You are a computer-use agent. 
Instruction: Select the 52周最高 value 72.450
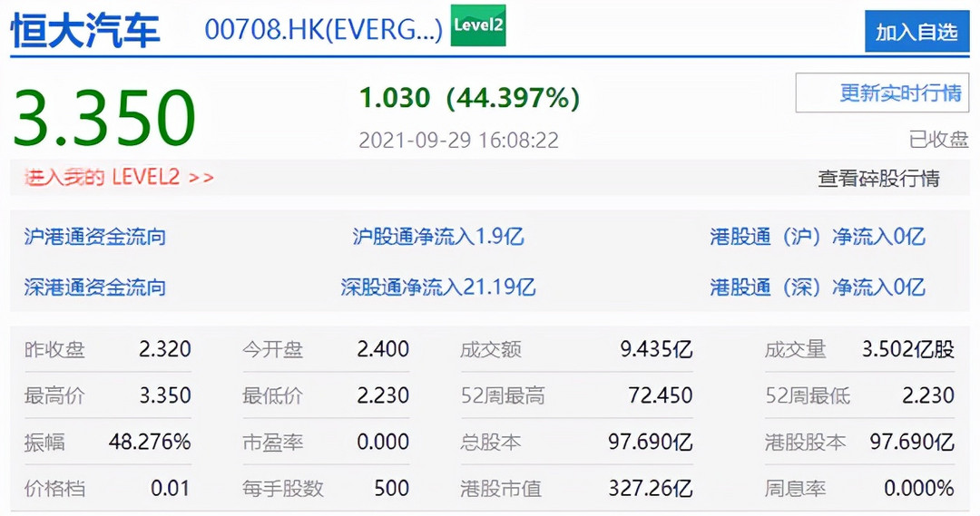tap(660, 396)
